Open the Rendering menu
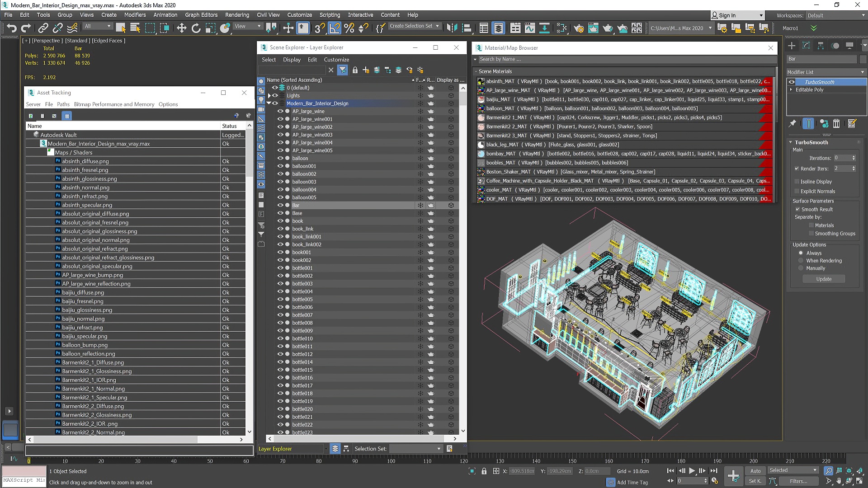The width and height of the screenshot is (868, 488). coord(237,15)
